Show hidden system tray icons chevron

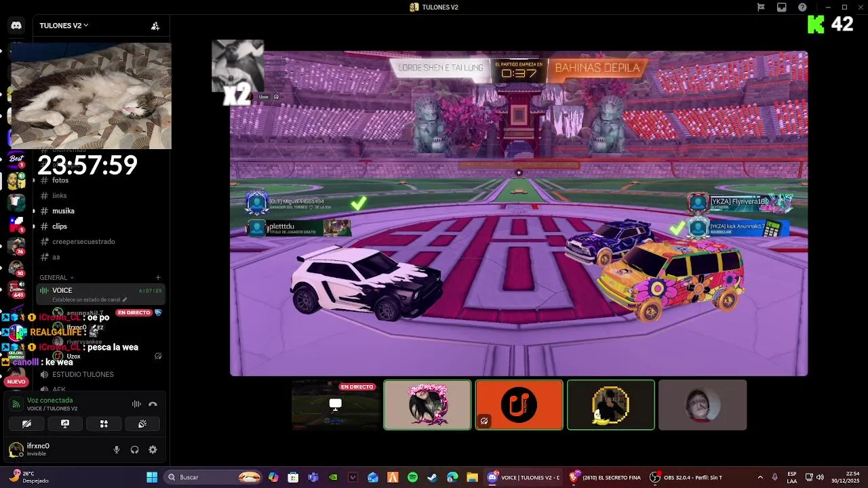pyautogui.click(x=759, y=477)
